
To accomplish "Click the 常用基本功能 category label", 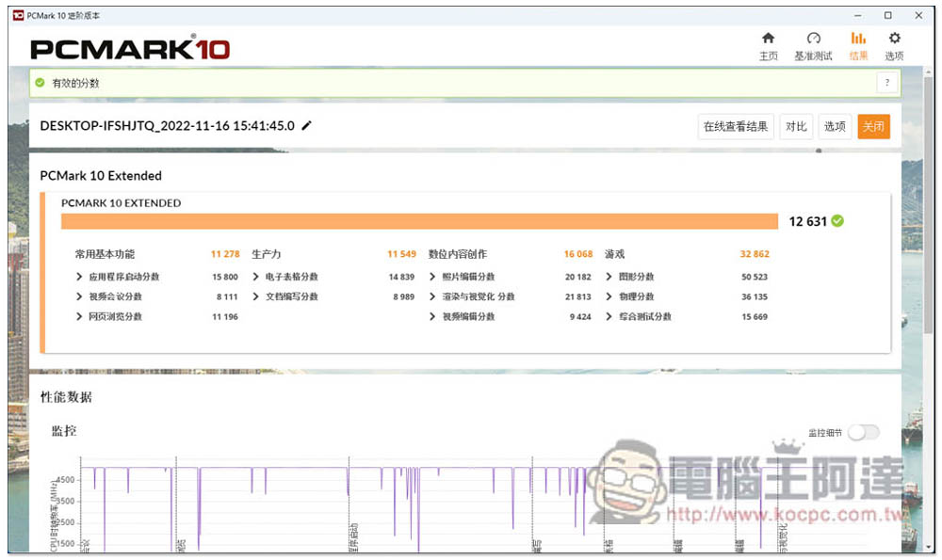I will pos(105,254).
